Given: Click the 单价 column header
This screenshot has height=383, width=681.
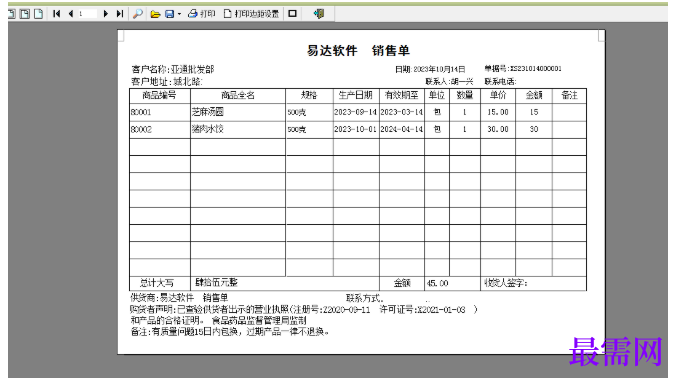Looking at the screenshot, I should (498, 95).
